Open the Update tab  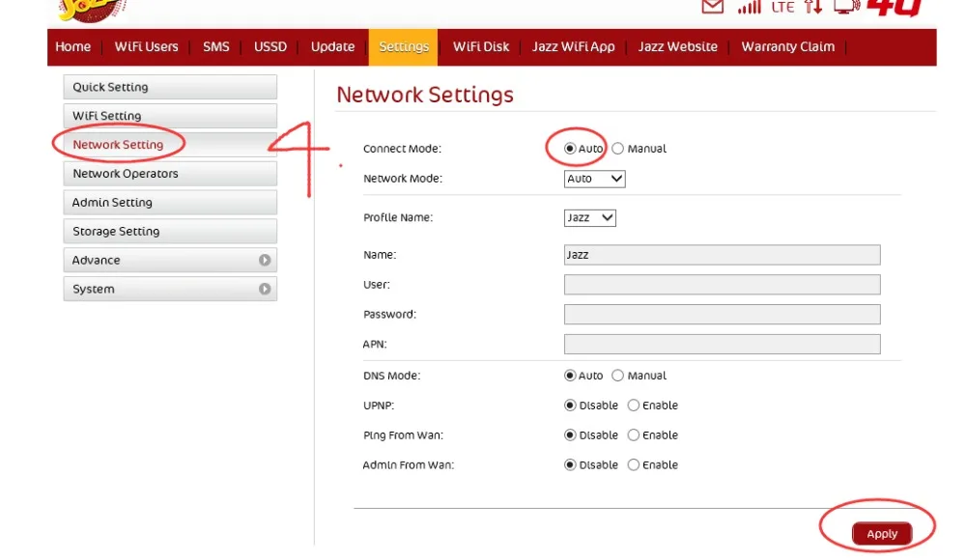(332, 46)
